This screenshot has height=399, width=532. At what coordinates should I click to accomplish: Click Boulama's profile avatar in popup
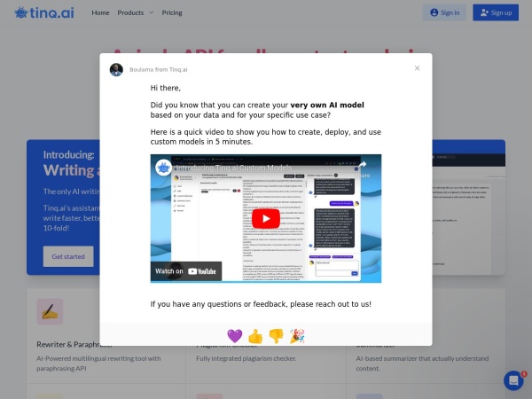[x=116, y=69]
